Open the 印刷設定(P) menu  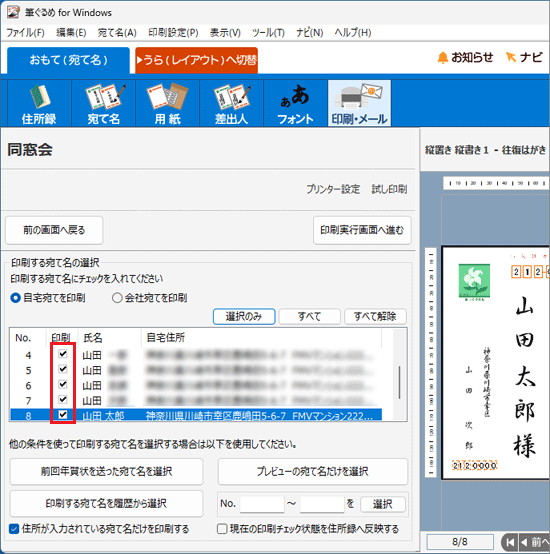coord(173,33)
